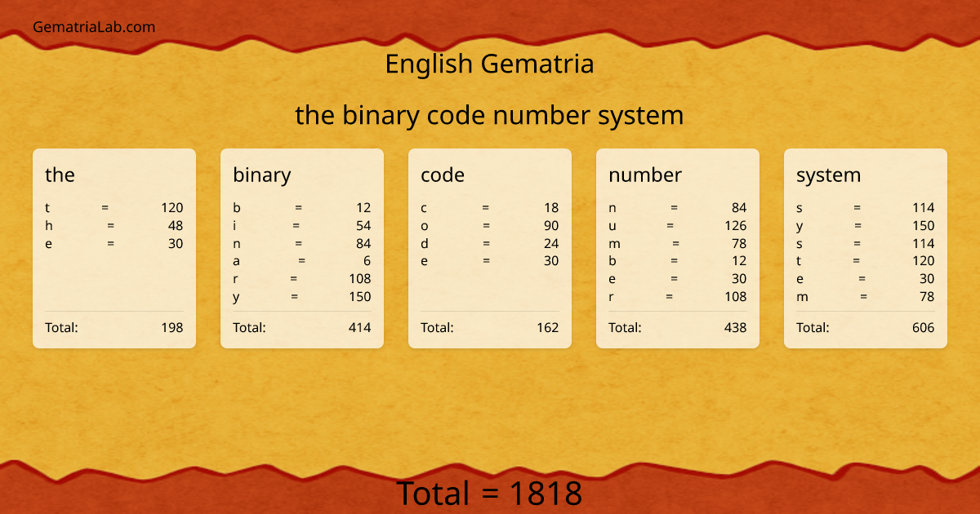The height and width of the screenshot is (514, 980).
Task: Click value 120 in the 'the' card
Action: tap(172, 208)
